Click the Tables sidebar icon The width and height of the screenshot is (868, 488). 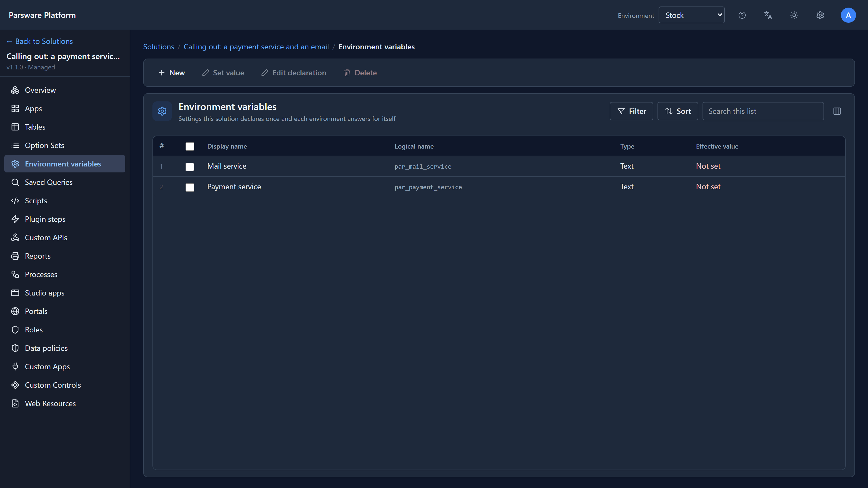coord(15,127)
